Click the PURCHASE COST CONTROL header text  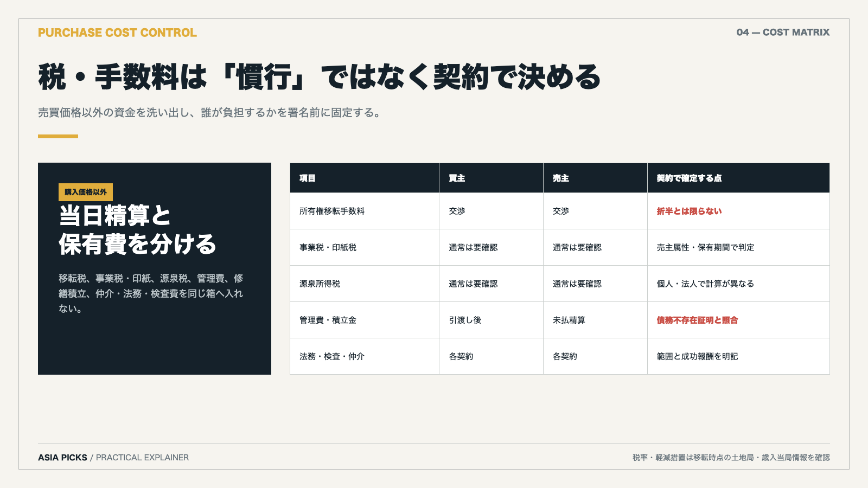117,33
